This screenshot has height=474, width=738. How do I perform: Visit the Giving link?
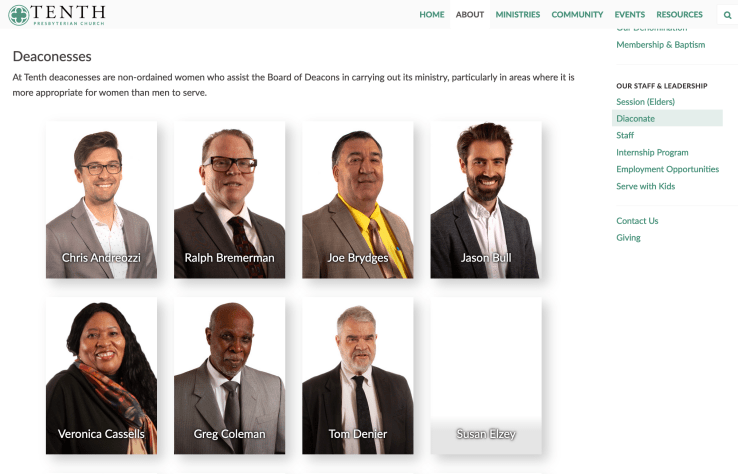pos(628,238)
